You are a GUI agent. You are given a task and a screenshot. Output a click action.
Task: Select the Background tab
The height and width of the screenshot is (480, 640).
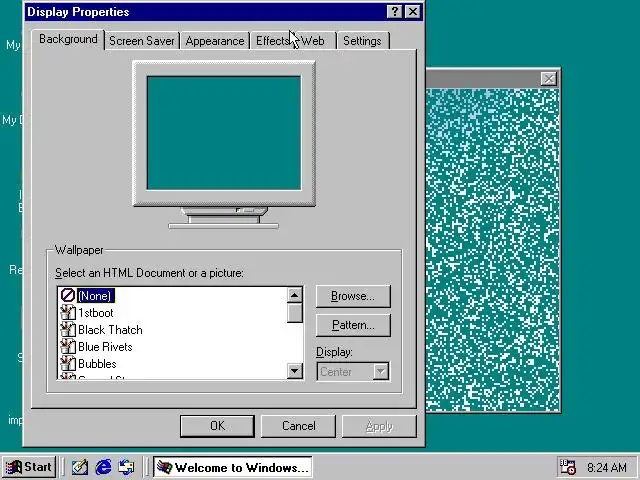click(x=68, y=39)
